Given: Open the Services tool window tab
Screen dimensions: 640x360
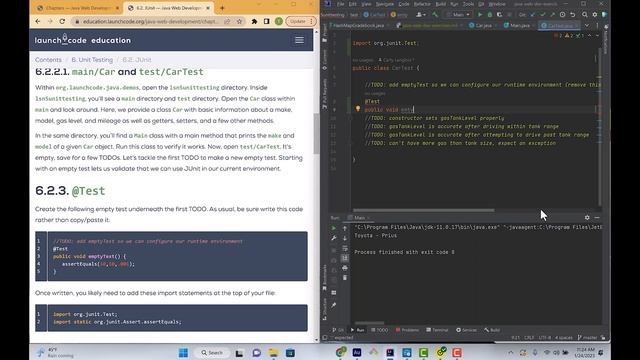Looking at the screenshot, I should pos(466,330).
